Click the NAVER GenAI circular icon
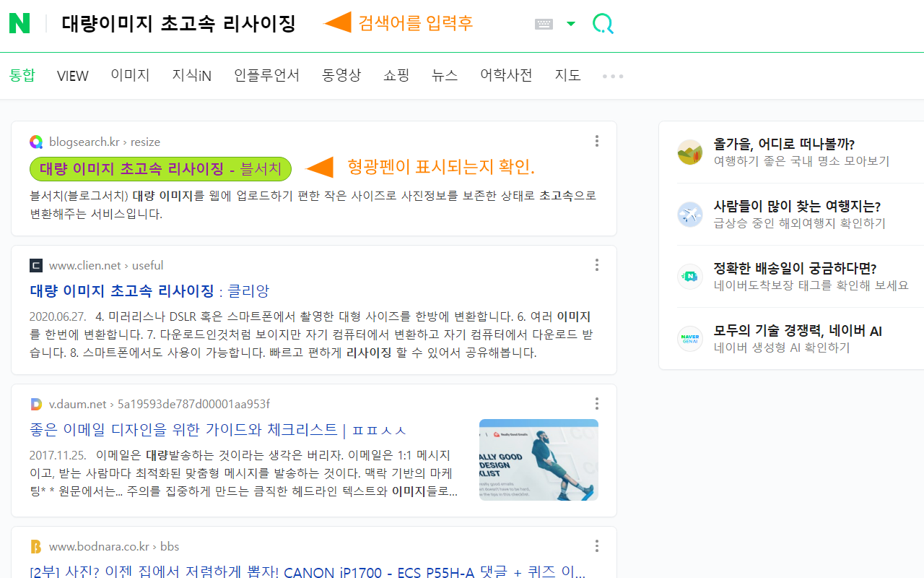924x578 pixels. pyautogui.click(x=689, y=338)
